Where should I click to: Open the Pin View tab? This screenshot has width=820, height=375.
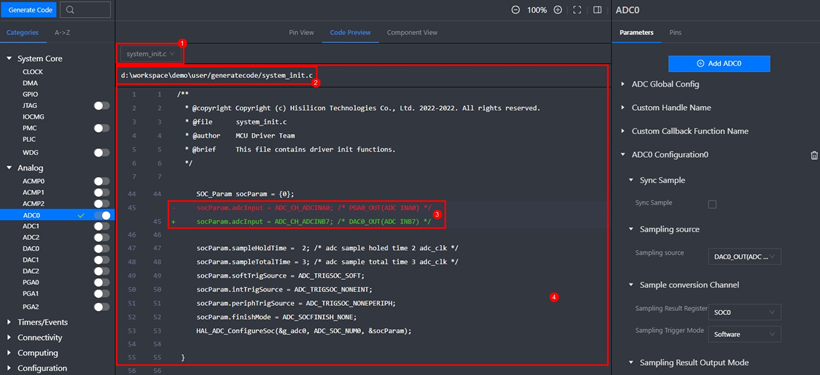click(x=301, y=32)
